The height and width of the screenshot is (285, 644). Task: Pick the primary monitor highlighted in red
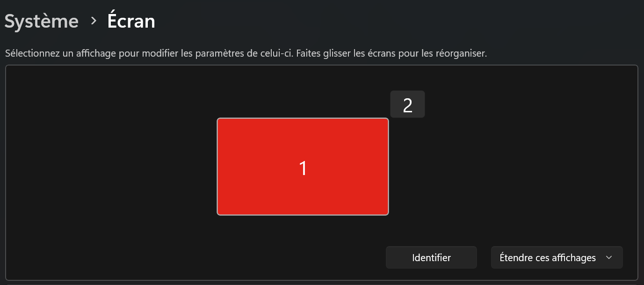[303, 167]
